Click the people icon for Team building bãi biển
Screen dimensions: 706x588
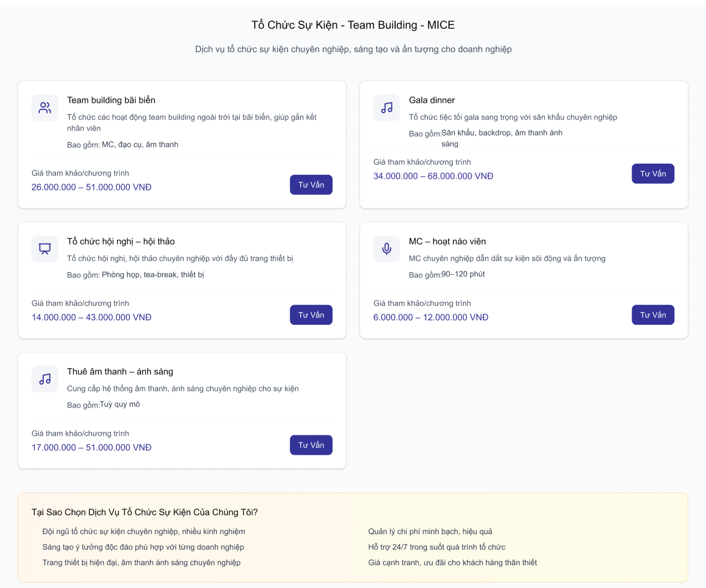pyautogui.click(x=45, y=108)
